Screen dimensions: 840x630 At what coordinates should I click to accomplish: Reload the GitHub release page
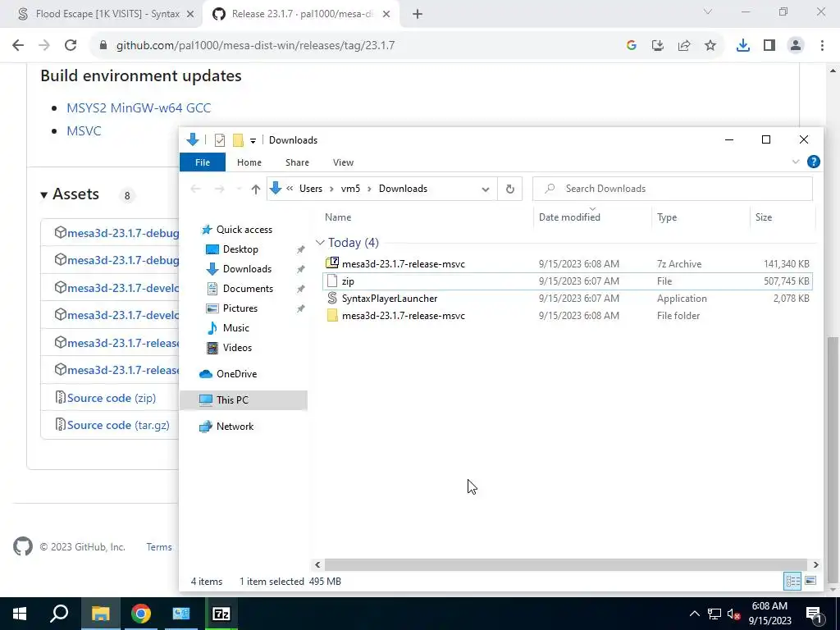pos(71,46)
